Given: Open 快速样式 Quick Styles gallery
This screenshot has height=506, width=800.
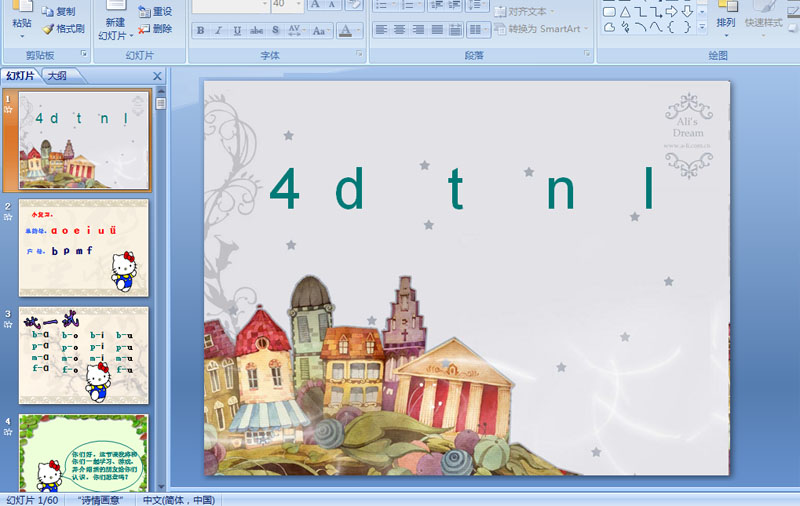Looking at the screenshot, I should (763, 20).
